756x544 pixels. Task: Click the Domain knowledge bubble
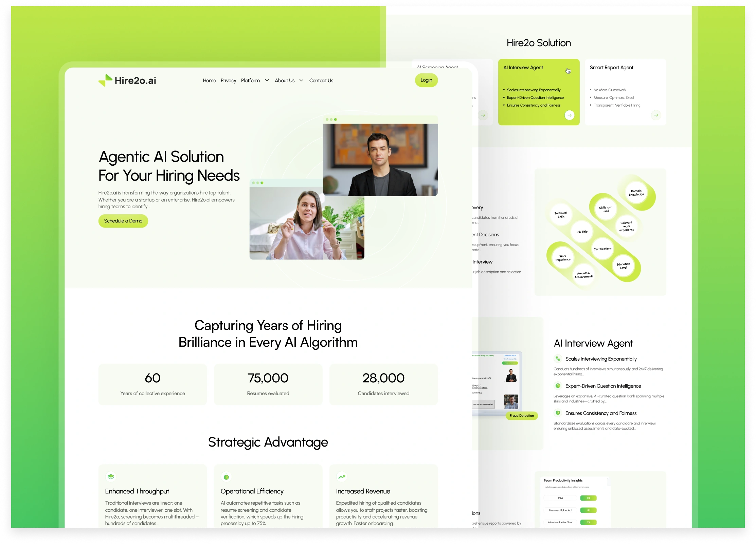pyautogui.click(x=636, y=193)
